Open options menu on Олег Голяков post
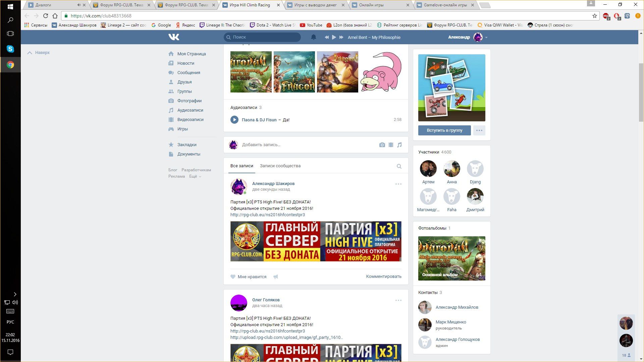Viewport: 644px width, 362px height. 398,300
